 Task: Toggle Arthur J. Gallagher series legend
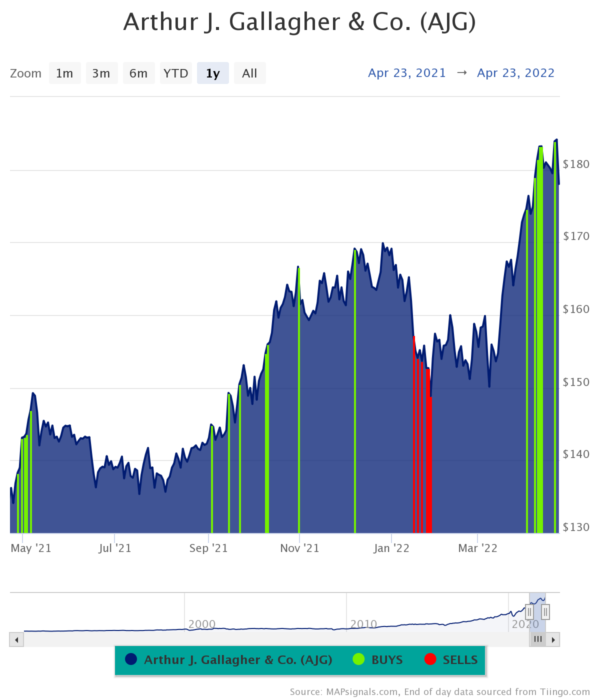point(229,660)
